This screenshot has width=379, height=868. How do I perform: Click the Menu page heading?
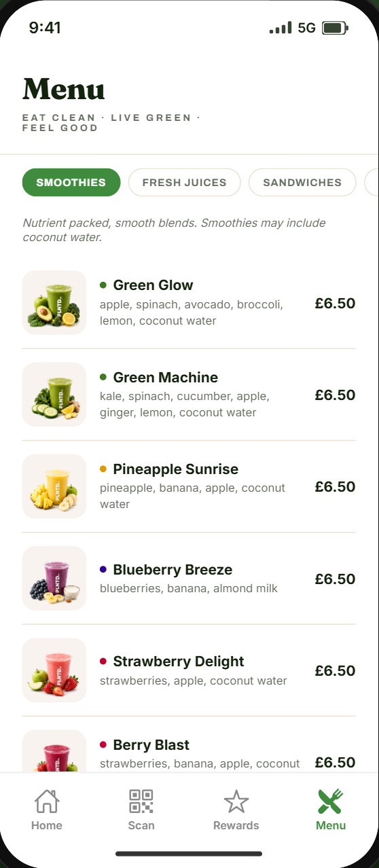click(x=64, y=89)
